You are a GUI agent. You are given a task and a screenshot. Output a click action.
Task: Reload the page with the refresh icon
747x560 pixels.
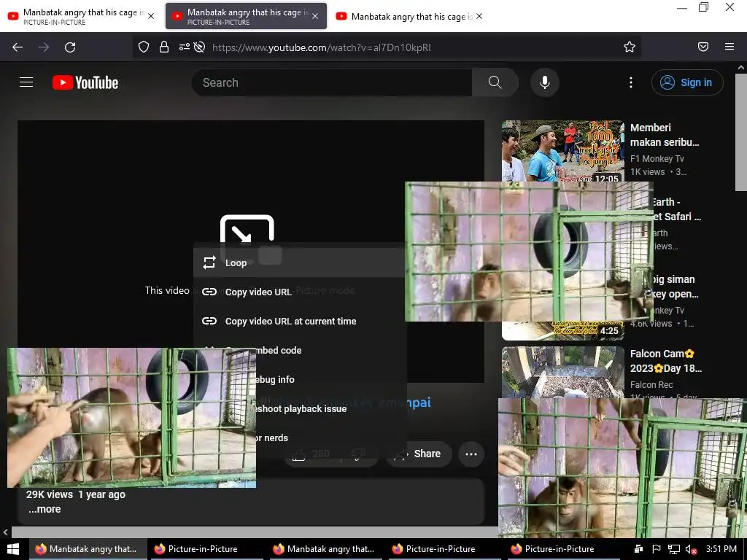(70, 47)
